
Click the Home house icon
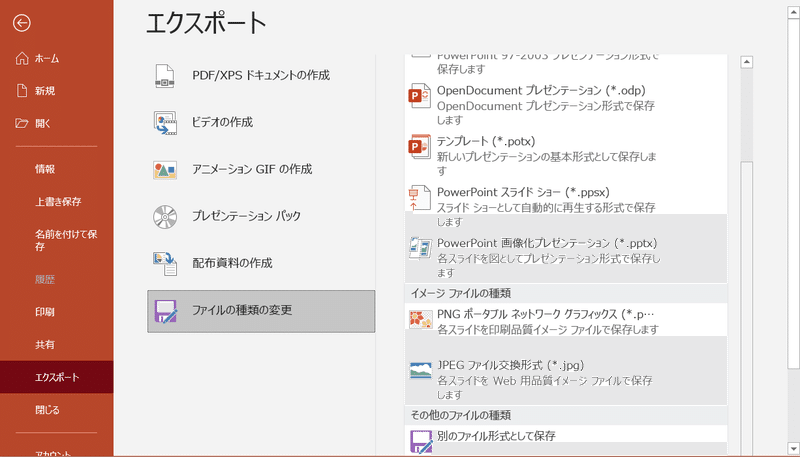22,59
